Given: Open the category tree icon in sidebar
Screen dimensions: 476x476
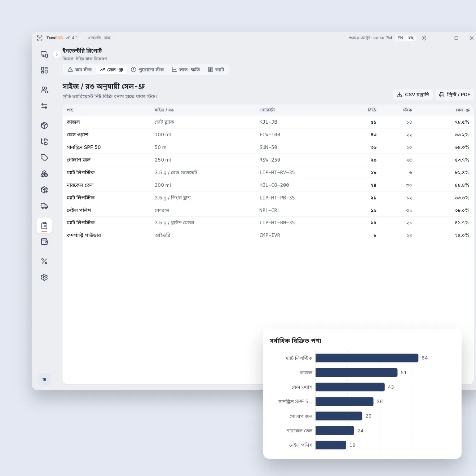Looking at the screenshot, I should click(x=44, y=141).
